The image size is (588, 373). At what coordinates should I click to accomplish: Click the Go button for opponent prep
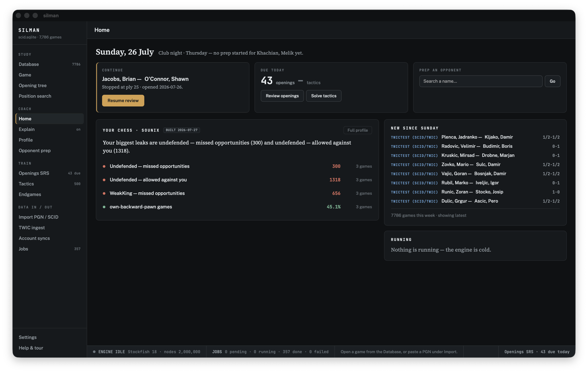(x=552, y=81)
